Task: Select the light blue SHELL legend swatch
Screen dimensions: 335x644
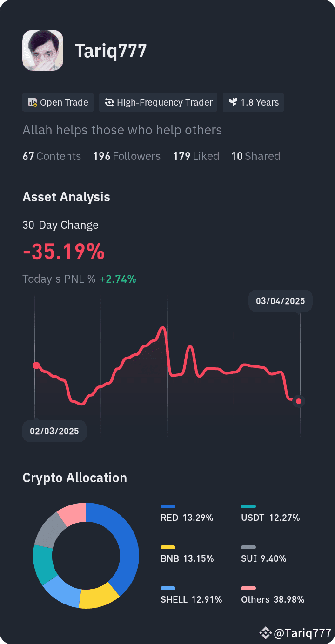Action: pos(168,588)
